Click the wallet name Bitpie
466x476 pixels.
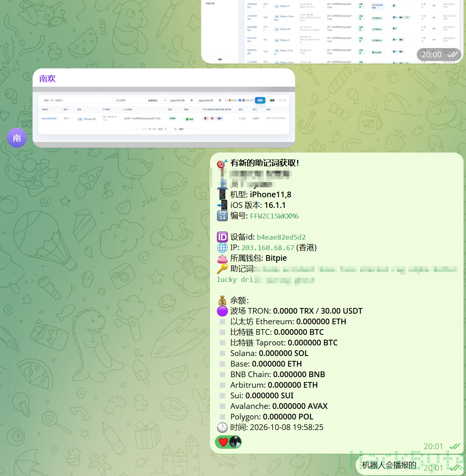click(276, 258)
